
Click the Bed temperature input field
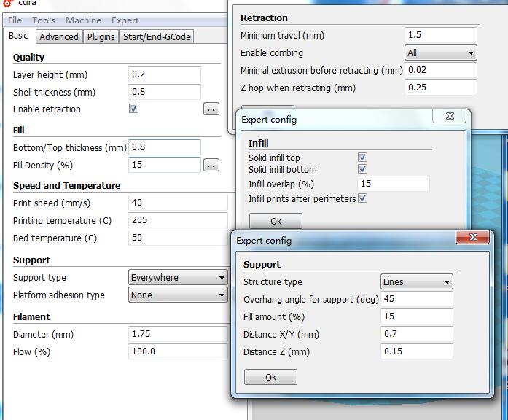pyautogui.click(x=178, y=238)
